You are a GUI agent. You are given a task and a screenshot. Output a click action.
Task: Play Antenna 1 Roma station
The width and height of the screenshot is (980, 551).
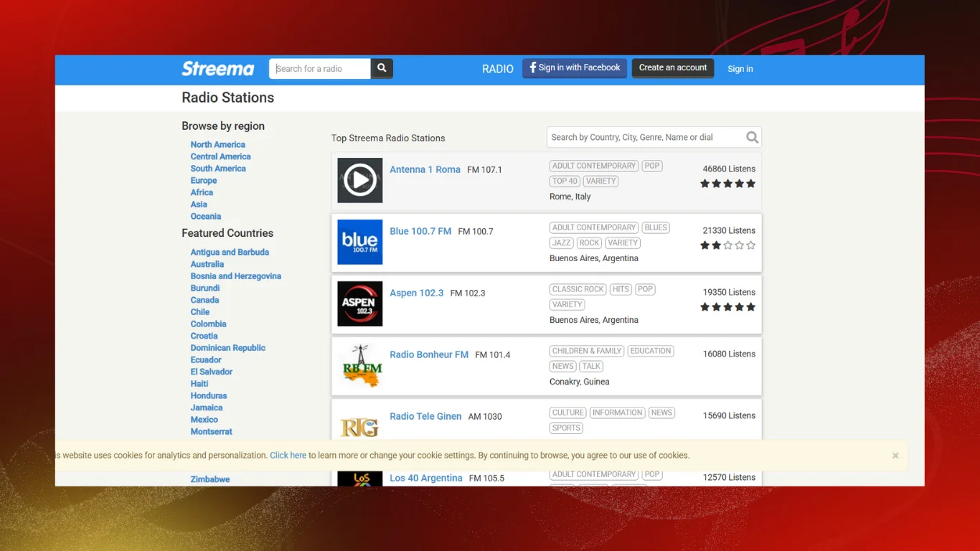[x=359, y=181]
